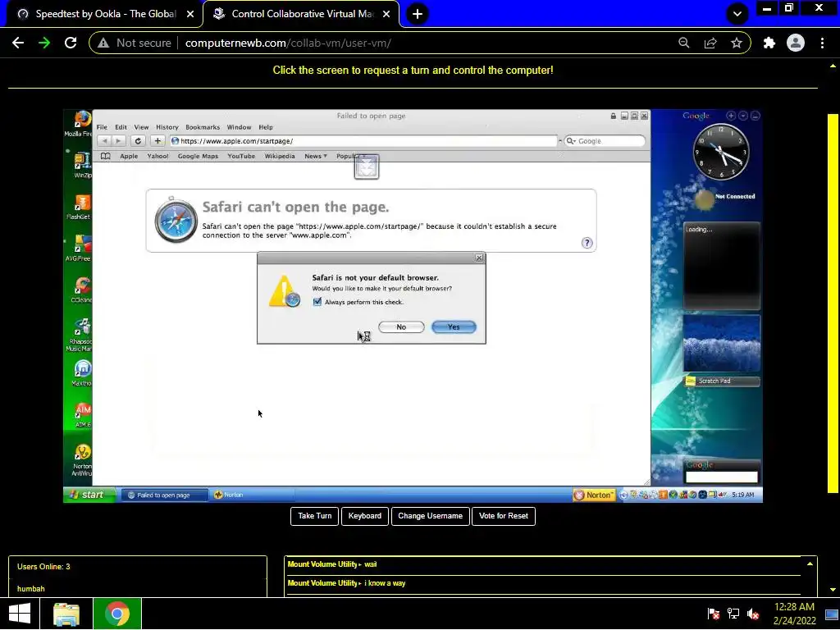Click the Take Turn button
840x630 pixels.
(x=314, y=516)
